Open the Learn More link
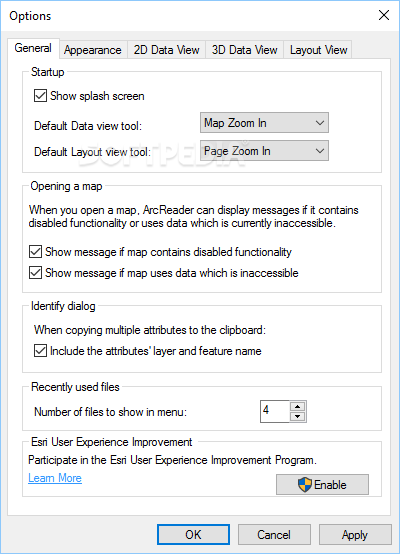Screen dimensions: 400x554 pos(55,478)
